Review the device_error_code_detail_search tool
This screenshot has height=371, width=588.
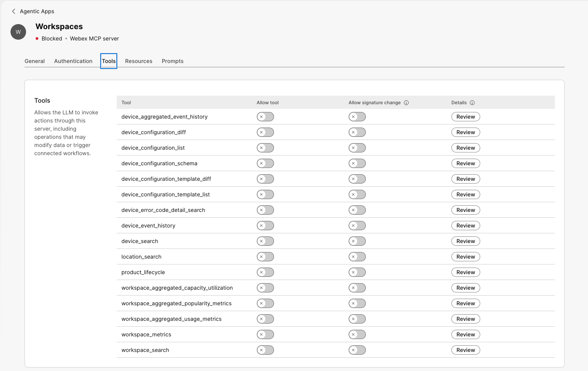[x=466, y=210]
